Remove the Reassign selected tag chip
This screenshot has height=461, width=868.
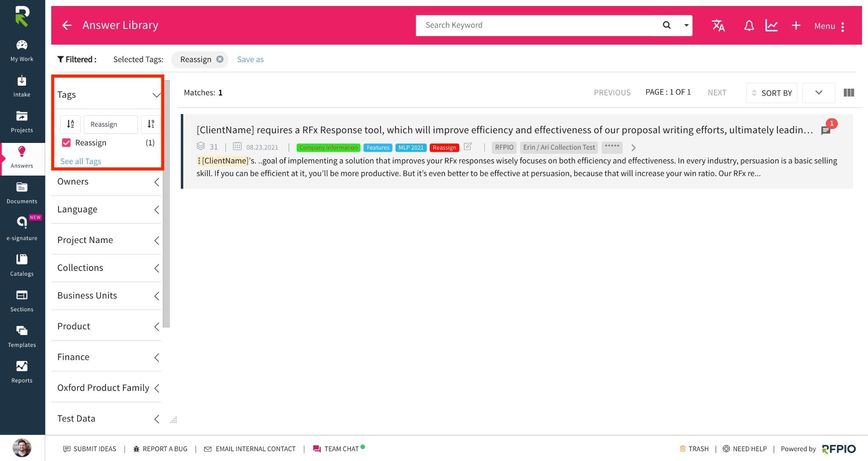[220, 59]
